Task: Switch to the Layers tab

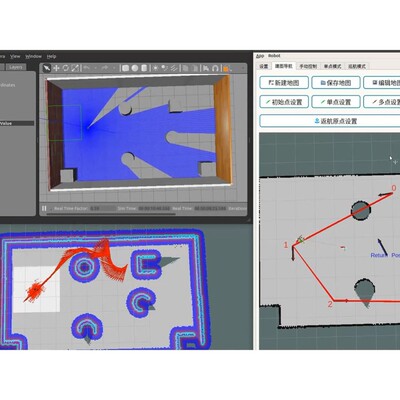Action: [16, 67]
